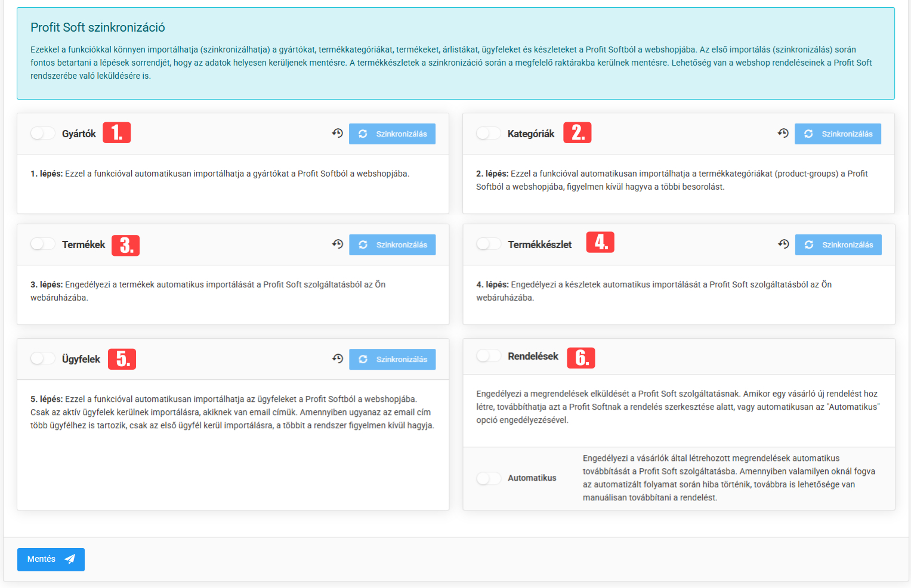
Task: Open sync history icon for Termékek
Action: click(338, 244)
